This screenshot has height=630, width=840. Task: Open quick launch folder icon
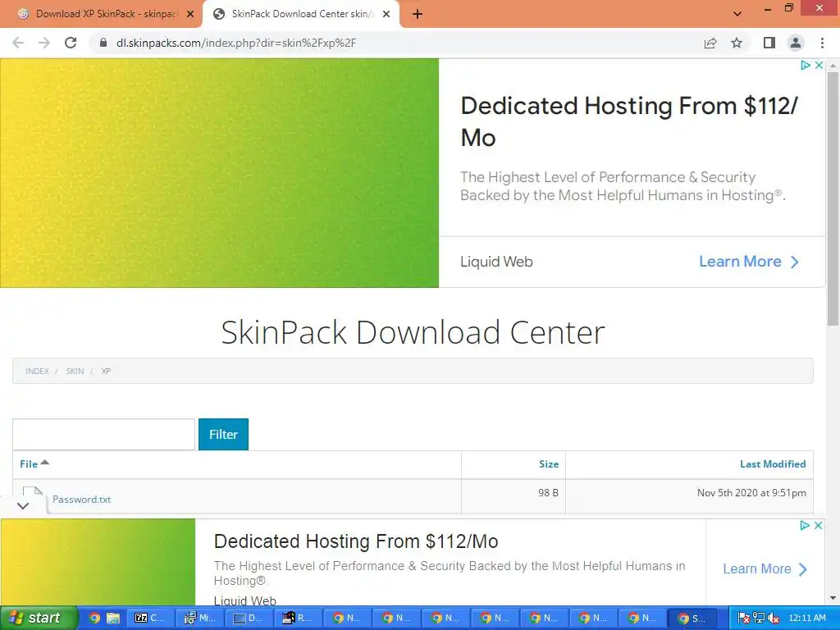point(112,619)
